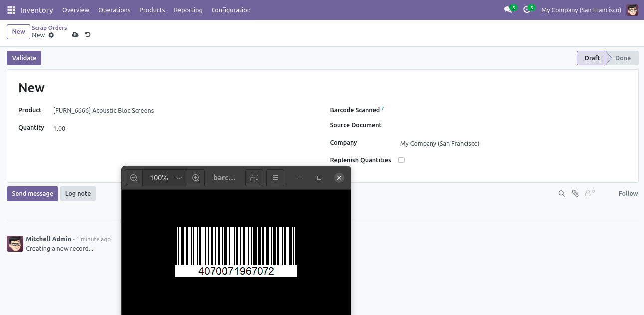Open the Configuration menu

[x=231, y=10]
